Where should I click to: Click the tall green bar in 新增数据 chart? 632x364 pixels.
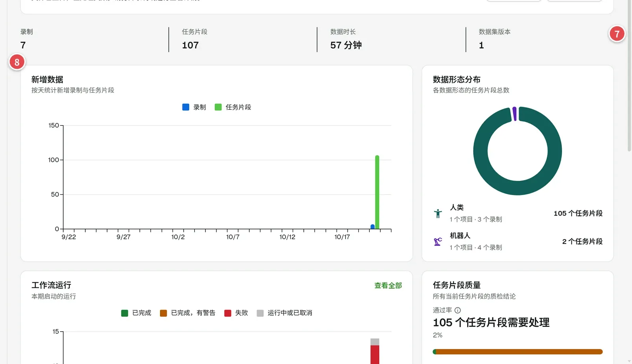(x=377, y=192)
